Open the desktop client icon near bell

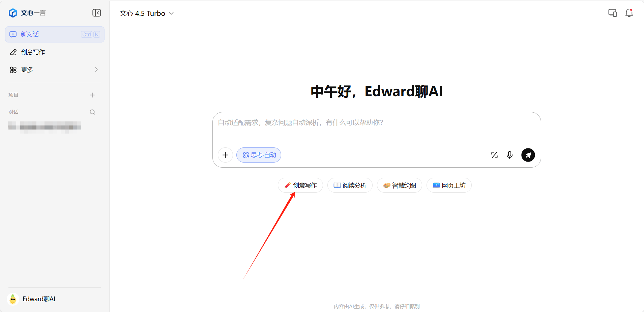tap(612, 13)
